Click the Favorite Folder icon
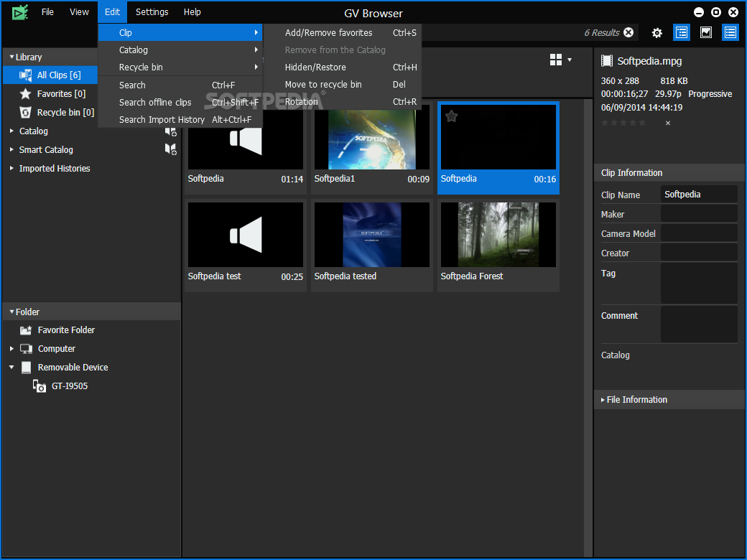This screenshot has height=560, width=747. point(26,330)
